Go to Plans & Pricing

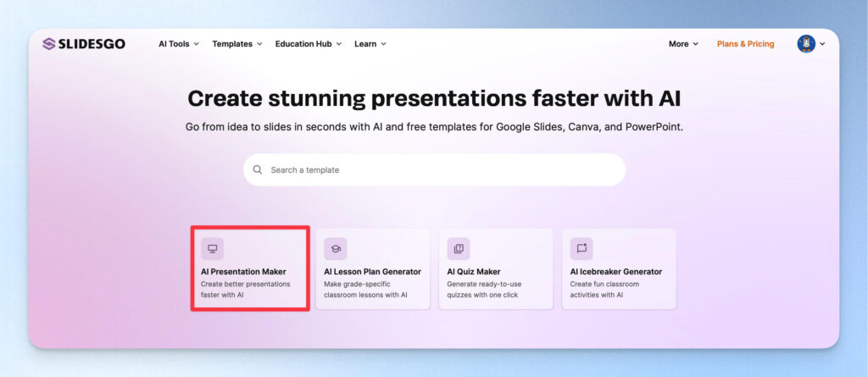[x=745, y=44]
